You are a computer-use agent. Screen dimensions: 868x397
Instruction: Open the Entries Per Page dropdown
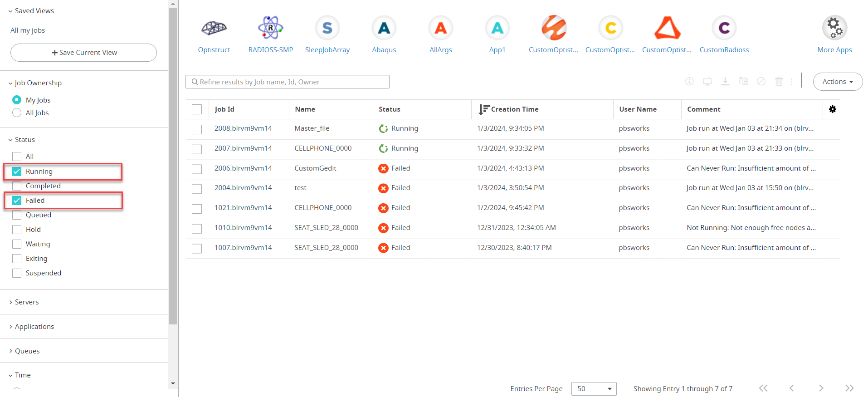pos(594,389)
